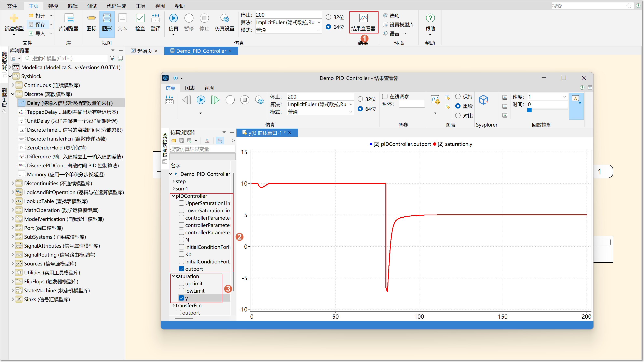The image size is (644, 362).
Task: Click the 翻译 (translate) icon in main ribbon
Action: 155,18
